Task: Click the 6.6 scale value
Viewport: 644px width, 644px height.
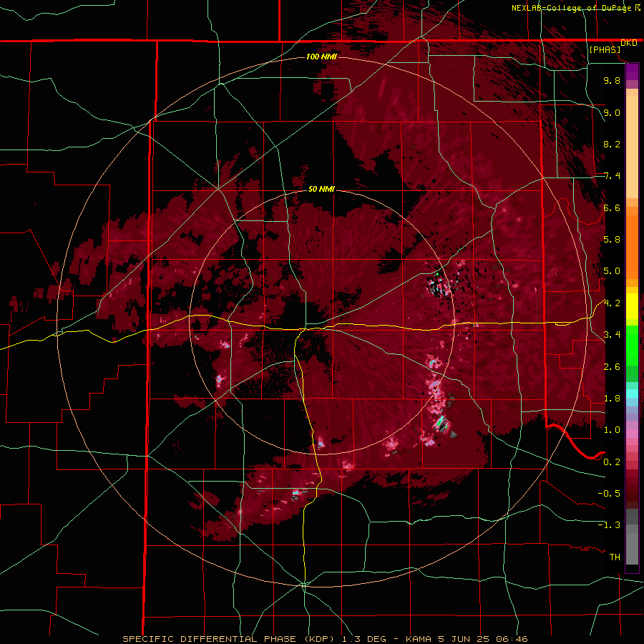Action: pos(612,208)
